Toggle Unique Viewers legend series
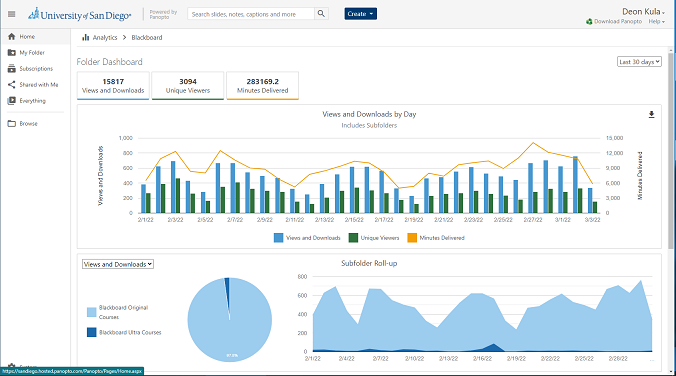Screen dimensions: 676x376 pos(374,238)
